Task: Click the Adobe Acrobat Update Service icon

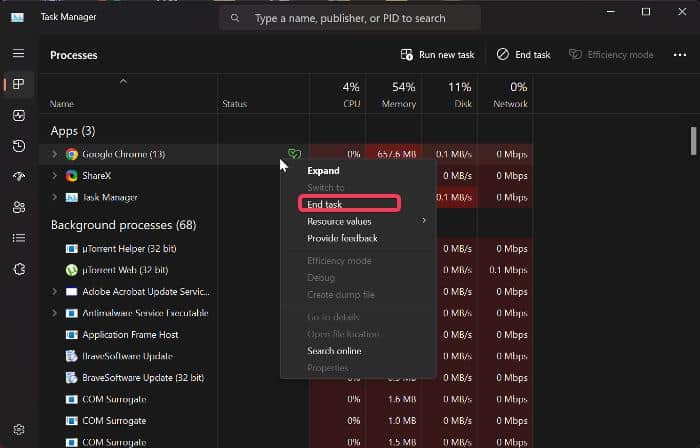Action: [71, 292]
